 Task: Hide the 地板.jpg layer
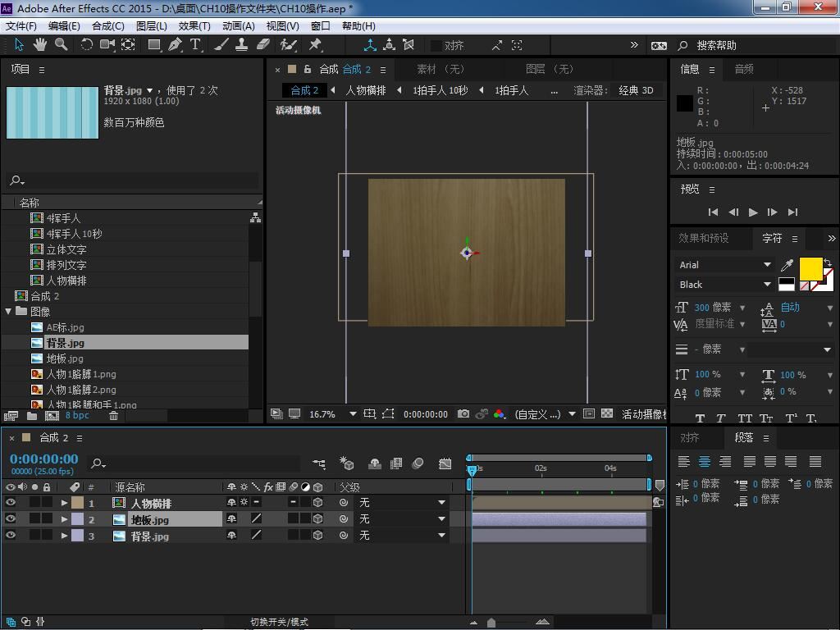coord(11,519)
